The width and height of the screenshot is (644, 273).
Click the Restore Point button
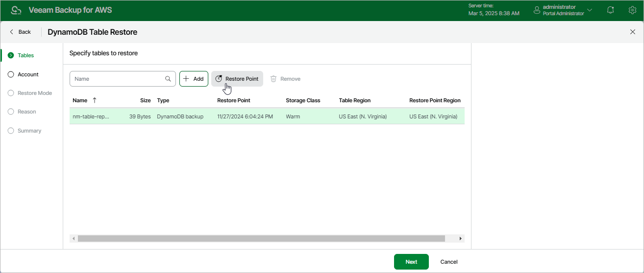pyautogui.click(x=237, y=79)
